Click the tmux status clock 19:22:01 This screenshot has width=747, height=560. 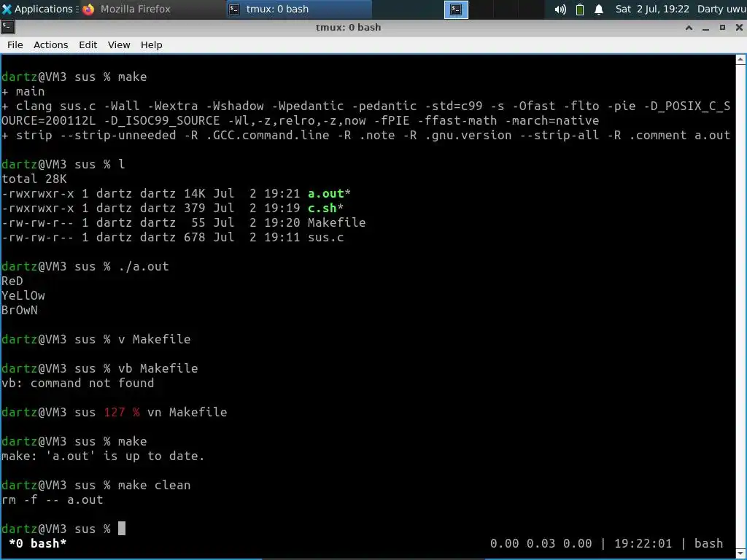643,543
